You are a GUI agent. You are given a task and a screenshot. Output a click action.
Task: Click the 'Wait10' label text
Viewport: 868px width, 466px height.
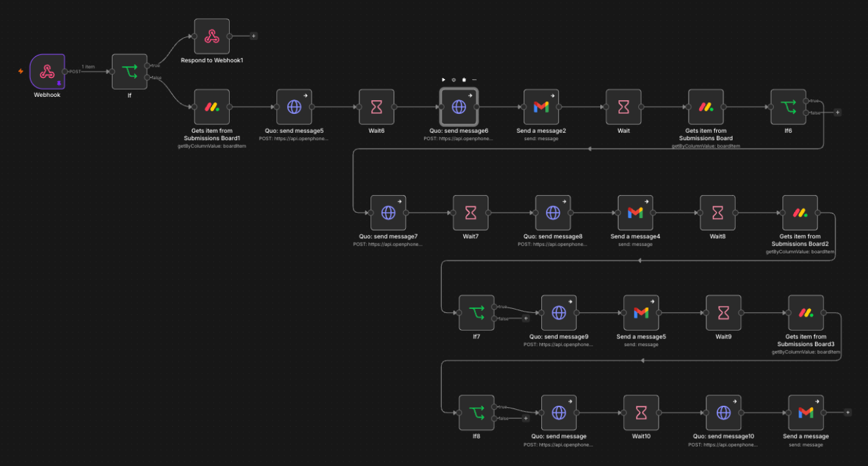642,437
